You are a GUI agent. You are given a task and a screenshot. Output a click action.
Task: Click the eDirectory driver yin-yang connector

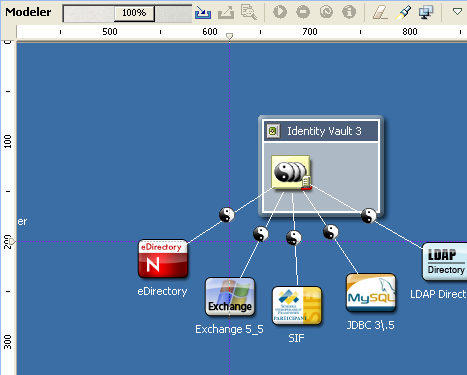(x=227, y=215)
